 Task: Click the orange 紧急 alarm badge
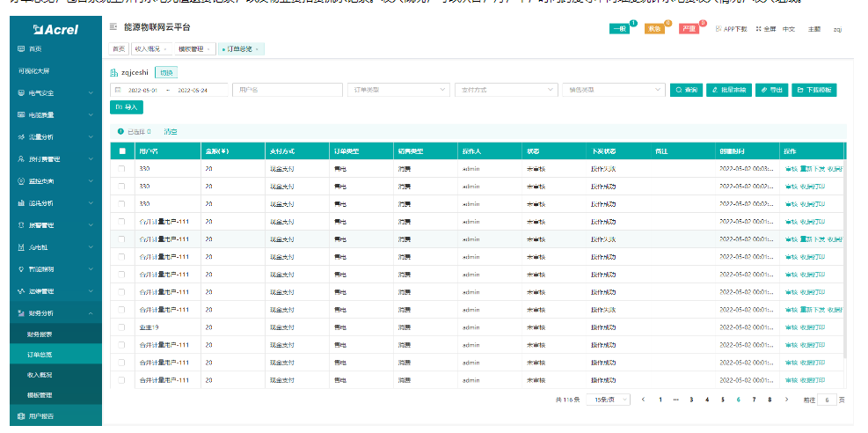pos(655,29)
